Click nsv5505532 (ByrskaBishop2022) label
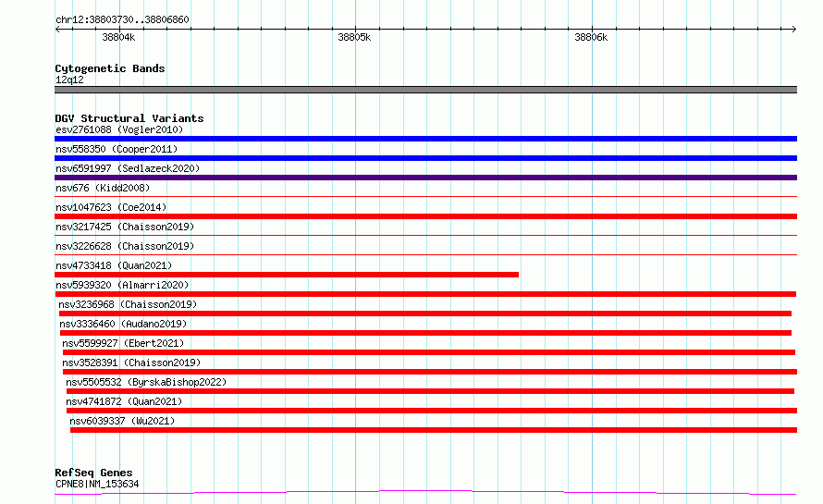Screen dimensions: 823x504 tap(146, 382)
